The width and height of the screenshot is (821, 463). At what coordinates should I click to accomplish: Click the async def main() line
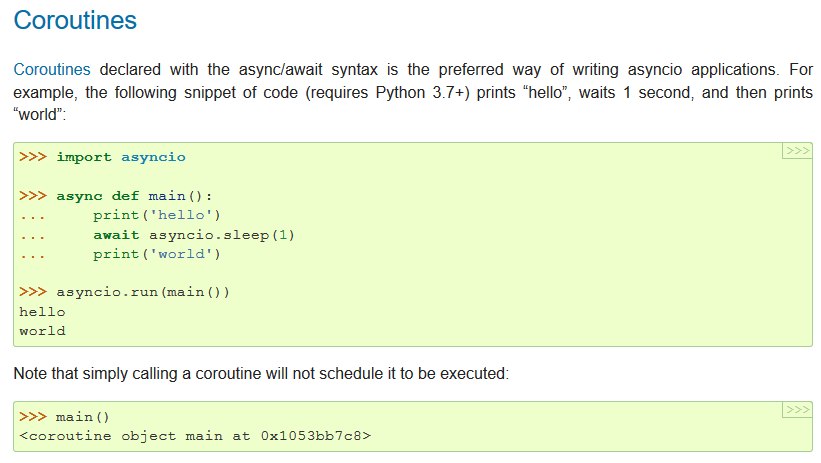tap(134, 196)
